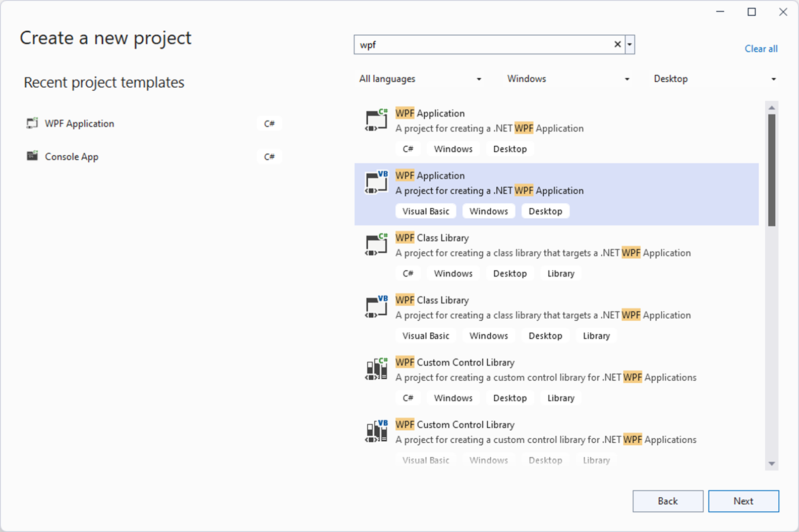
Task: Select Visual Basic WPF Application template title
Action: click(x=430, y=175)
